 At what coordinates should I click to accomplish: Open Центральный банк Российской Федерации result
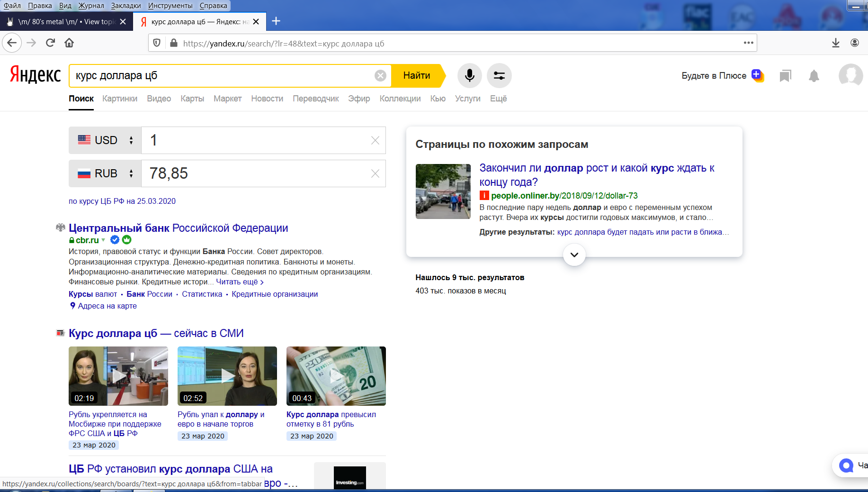coord(178,228)
